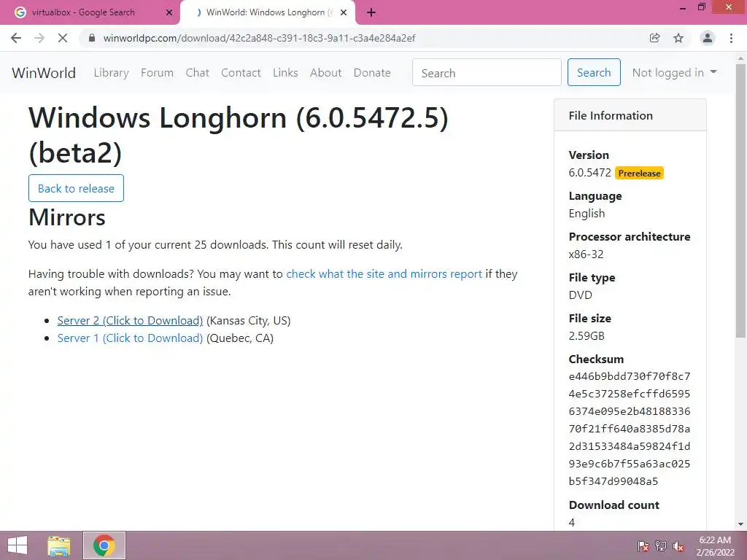Click the 2.59GB file size value
The image size is (747, 560).
coord(587,335)
